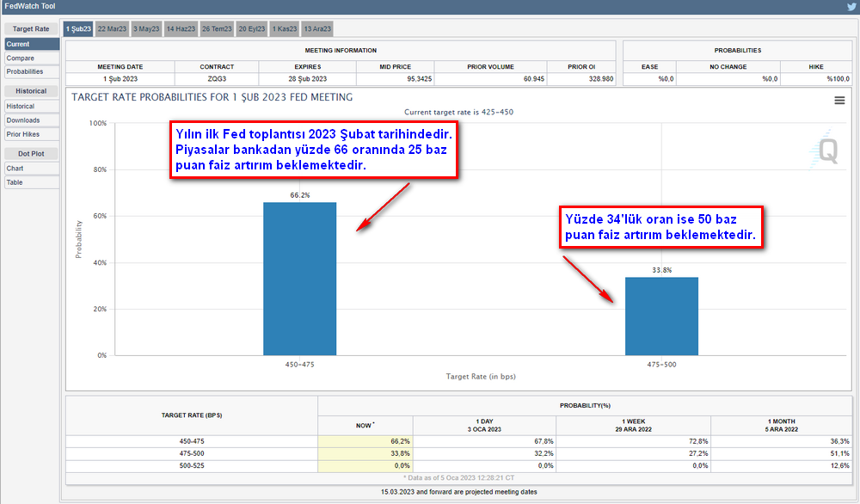Viewport: 860px width, 504px height.
Task: Click the 1 Şub 2023 meeting date cell
Action: (x=120, y=79)
